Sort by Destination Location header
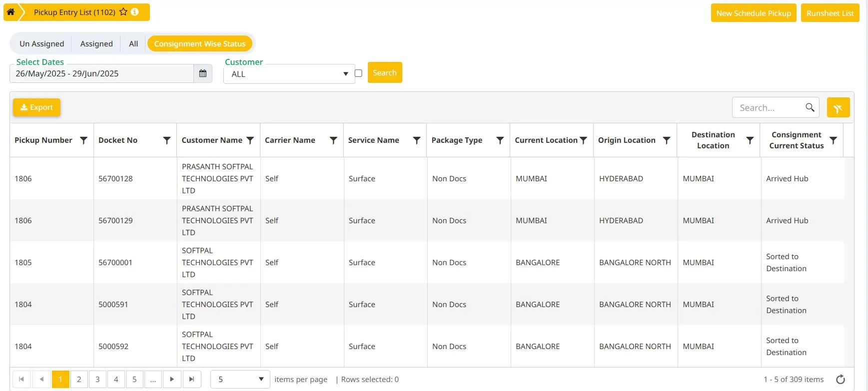Image resolution: width=868 pixels, height=391 pixels. click(x=713, y=140)
